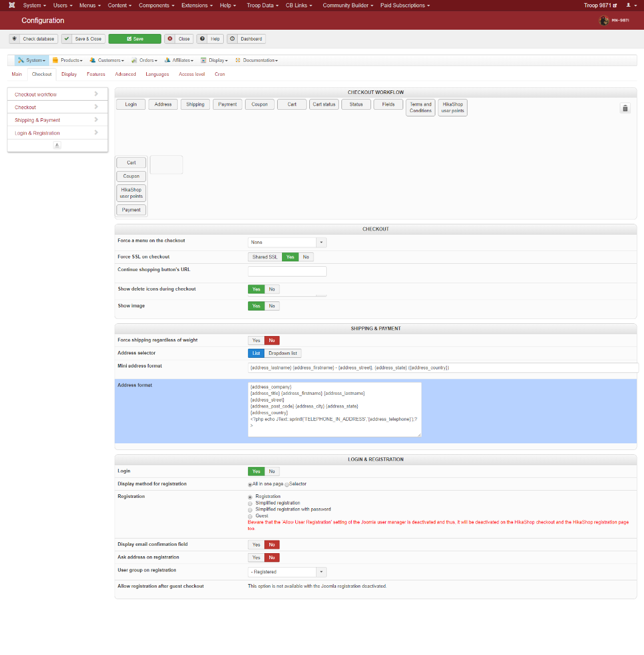Click the red Close cross icon
The image size is (644, 655).
[x=170, y=39]
